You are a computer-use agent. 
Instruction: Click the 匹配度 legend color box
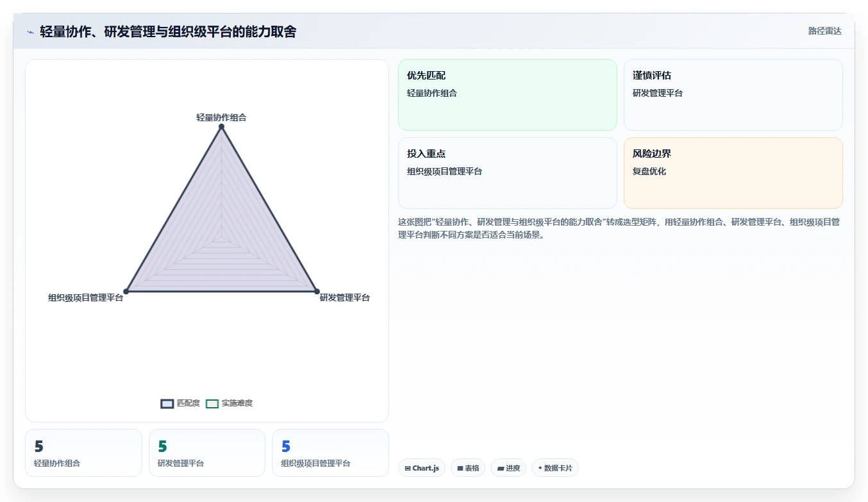(167, 403)
